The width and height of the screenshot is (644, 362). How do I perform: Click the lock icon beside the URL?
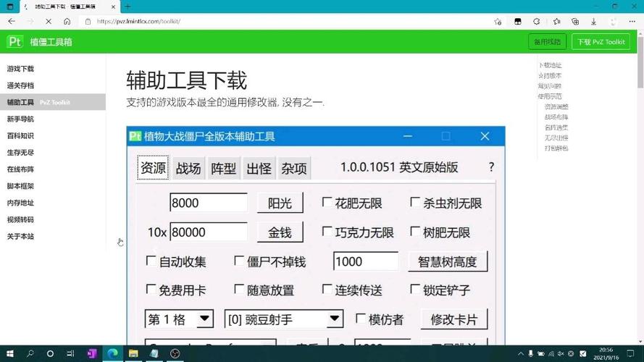tap(88, 21)
